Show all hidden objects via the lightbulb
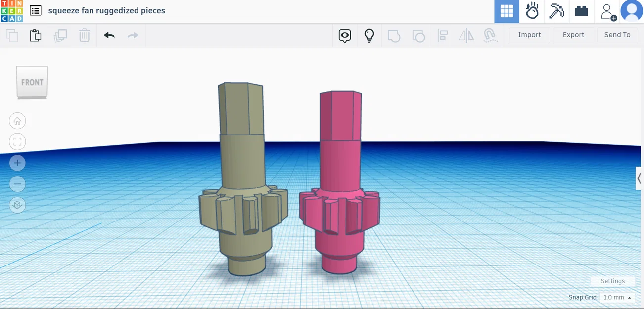Viewport: 644px width, 309px height. coord(368,35)
